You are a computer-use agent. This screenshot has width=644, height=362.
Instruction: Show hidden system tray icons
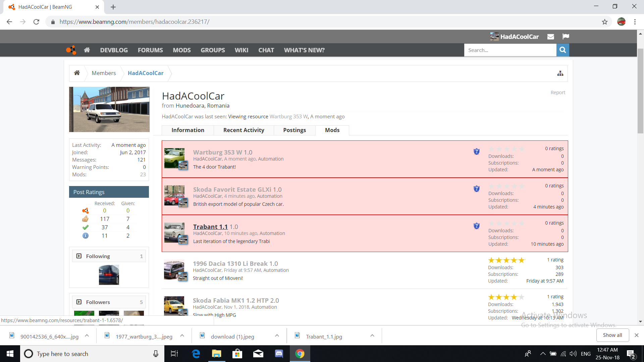(543, 354)
